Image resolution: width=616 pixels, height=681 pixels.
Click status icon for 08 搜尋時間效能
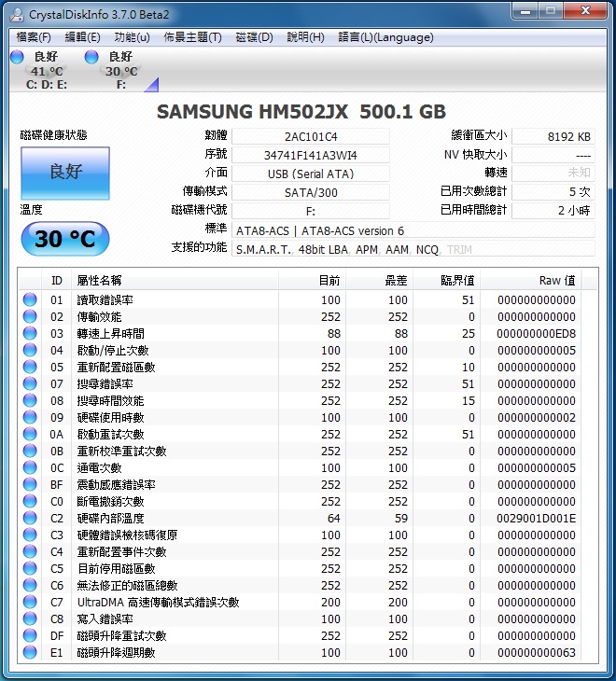point(30,400)
